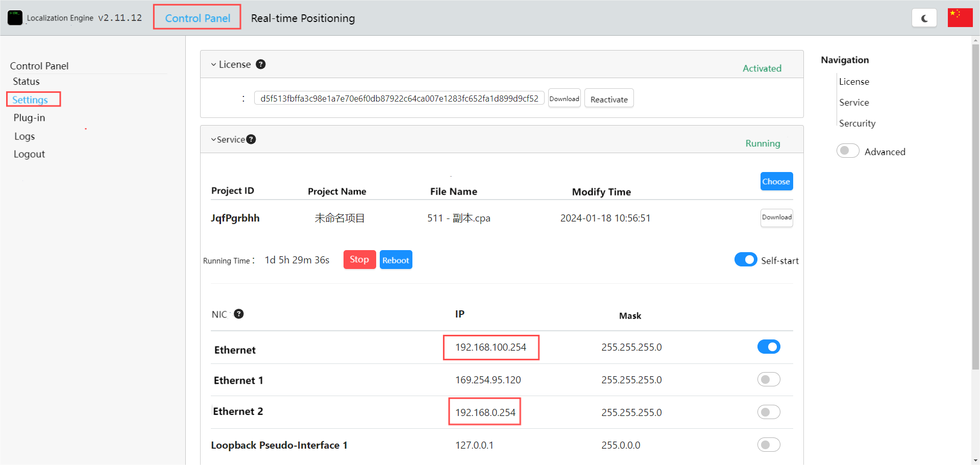Open the Service help question mark icon
Viewport: 980px width, 465px height.
[x=251, y=139]
